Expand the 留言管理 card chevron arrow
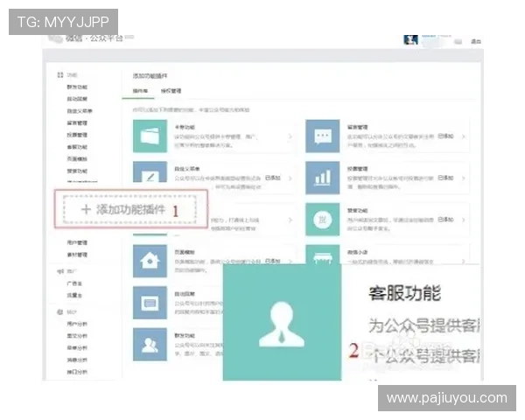The image size is (525, 420). coord(464,136)
